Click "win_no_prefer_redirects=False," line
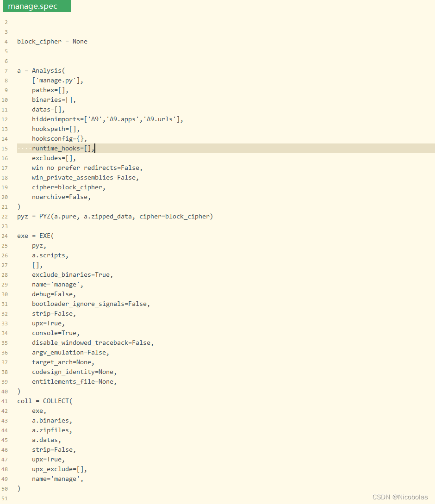The width and height of the screenshot is (435, 504). 87,168
